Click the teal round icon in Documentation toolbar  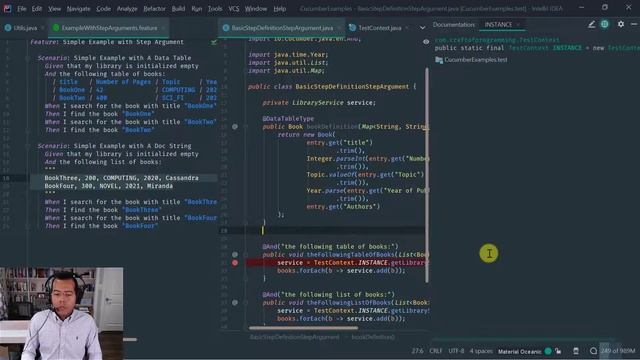[x=604, y=24]
